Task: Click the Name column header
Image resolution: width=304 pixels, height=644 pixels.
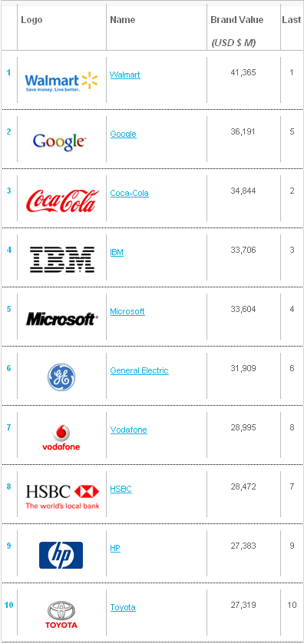Action: click(x=122, y=20)
